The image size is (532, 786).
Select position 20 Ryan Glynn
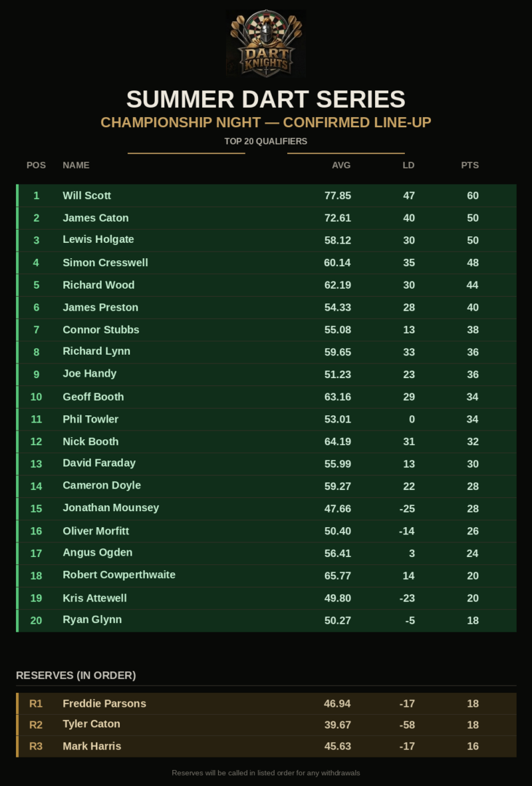pos(266,620)
